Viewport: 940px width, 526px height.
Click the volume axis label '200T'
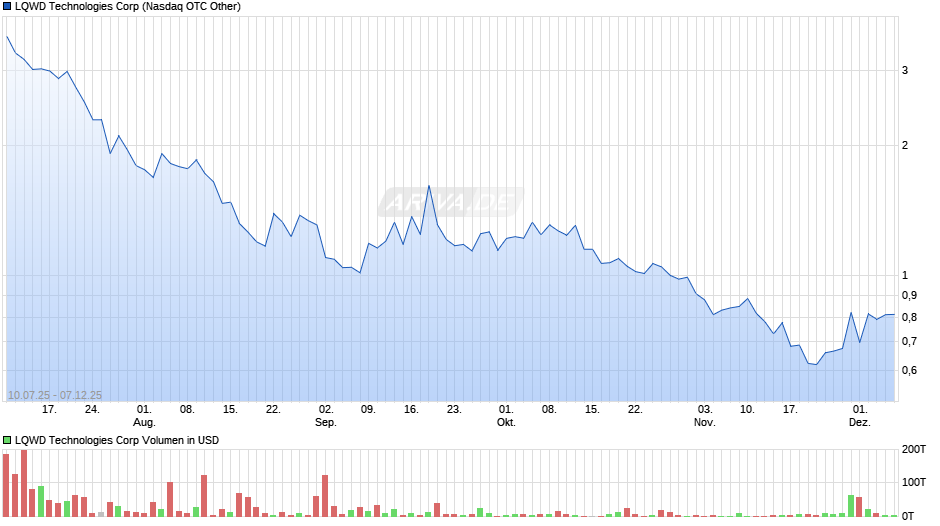tap(914, 449)
